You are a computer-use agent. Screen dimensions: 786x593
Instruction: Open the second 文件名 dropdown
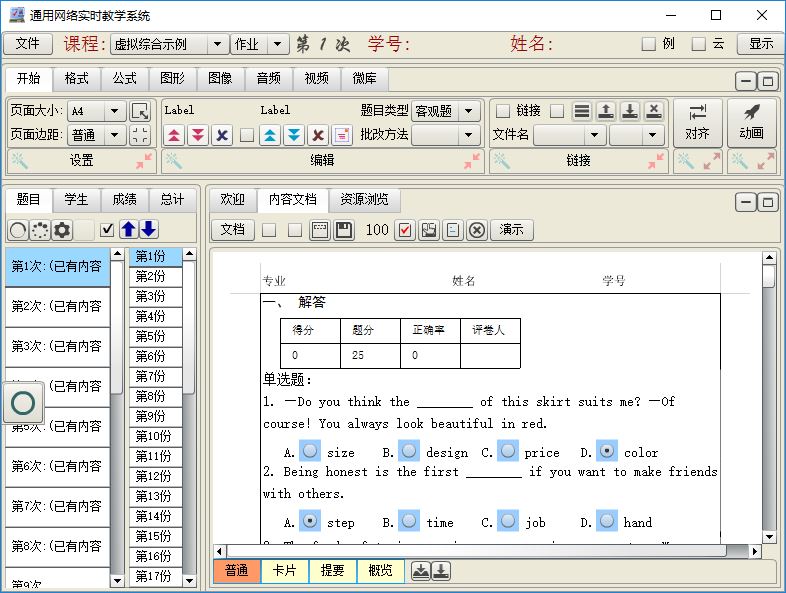coord(652,135)
